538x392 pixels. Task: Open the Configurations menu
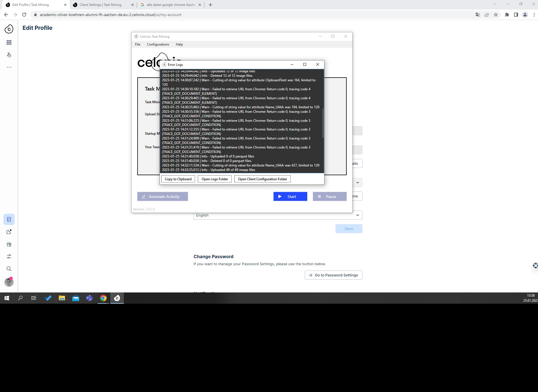(x=158, y=44)
